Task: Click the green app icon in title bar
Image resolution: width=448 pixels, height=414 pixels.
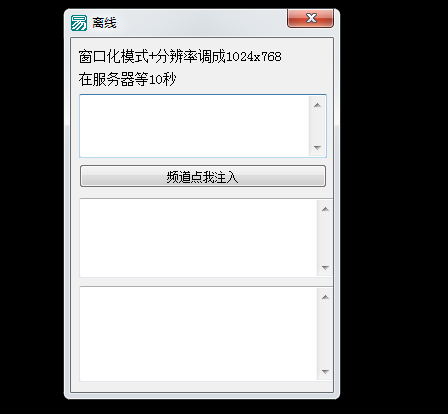Action: pyautogui.click(x=79, y=23)
